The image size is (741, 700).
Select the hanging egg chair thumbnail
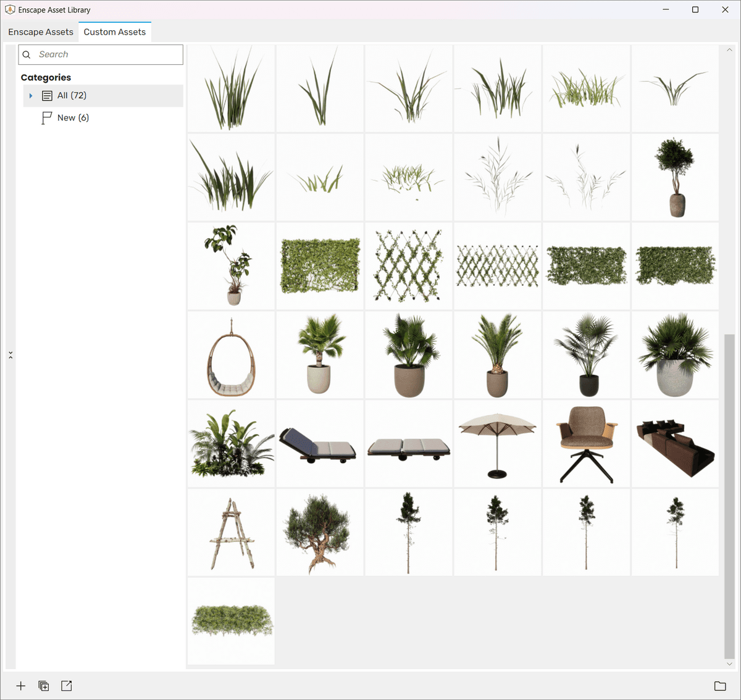(231, 355)
